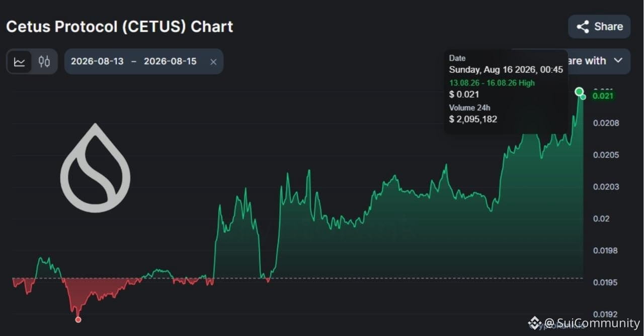Click the tooltip date Sunday, Aug 16 2026, 00:45
The height and width of the screenshot is (336, 644).
tap(506, 70)
